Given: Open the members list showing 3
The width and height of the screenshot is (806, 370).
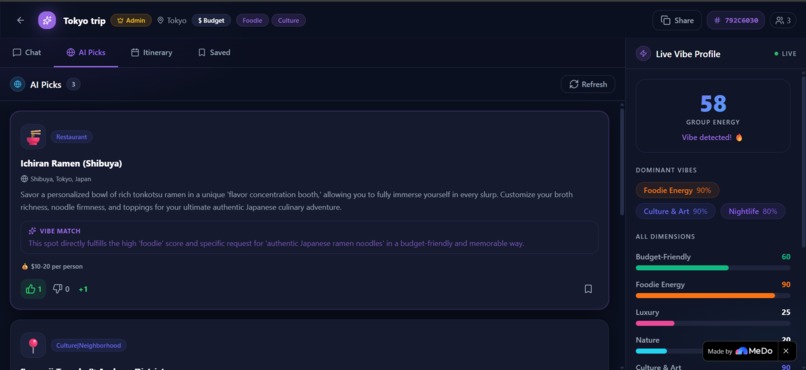Looking at the screenshot, I should (783, 21).
